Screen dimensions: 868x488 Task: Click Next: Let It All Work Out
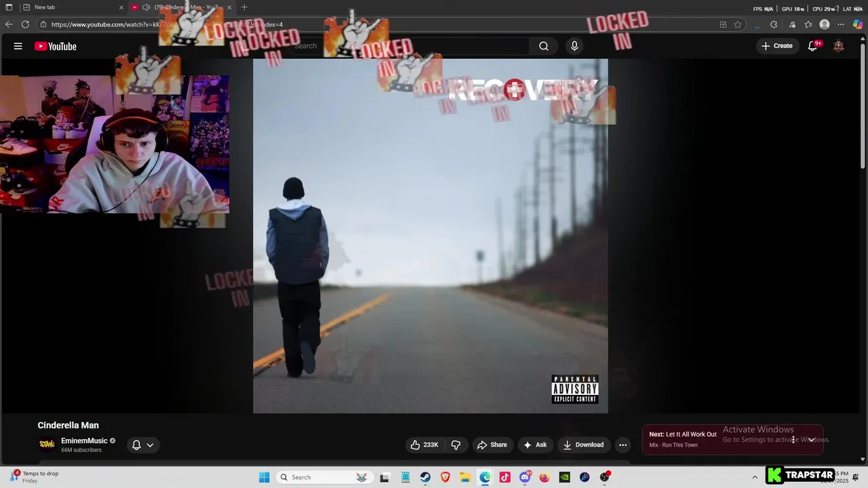683,434
